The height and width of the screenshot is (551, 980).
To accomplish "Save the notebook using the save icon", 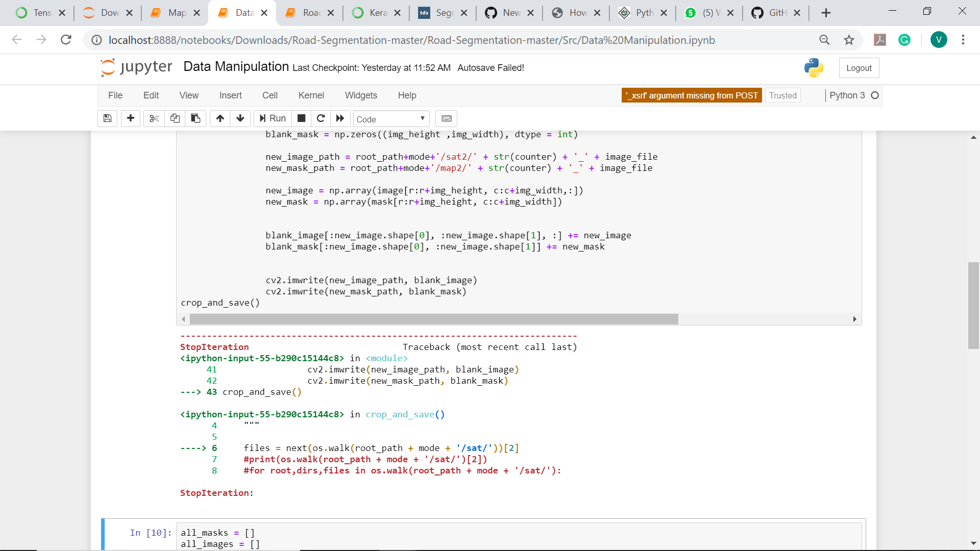I will (x=107, y=118).
